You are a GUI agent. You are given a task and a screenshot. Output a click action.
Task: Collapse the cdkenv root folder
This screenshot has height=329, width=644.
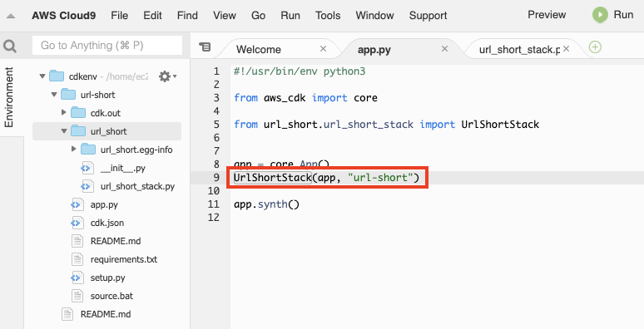[42, 76]
